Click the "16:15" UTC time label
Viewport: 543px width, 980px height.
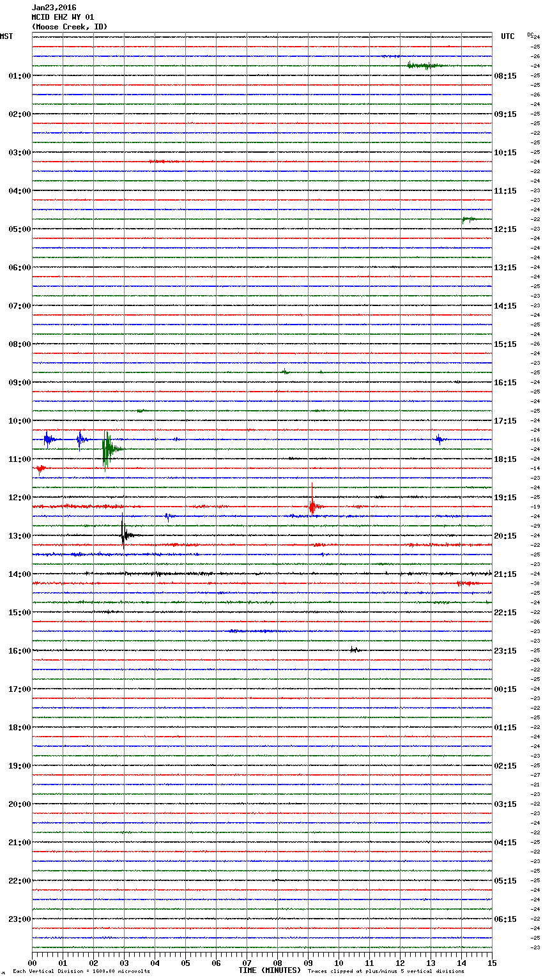pyautogui.click(x=505, y=383)
